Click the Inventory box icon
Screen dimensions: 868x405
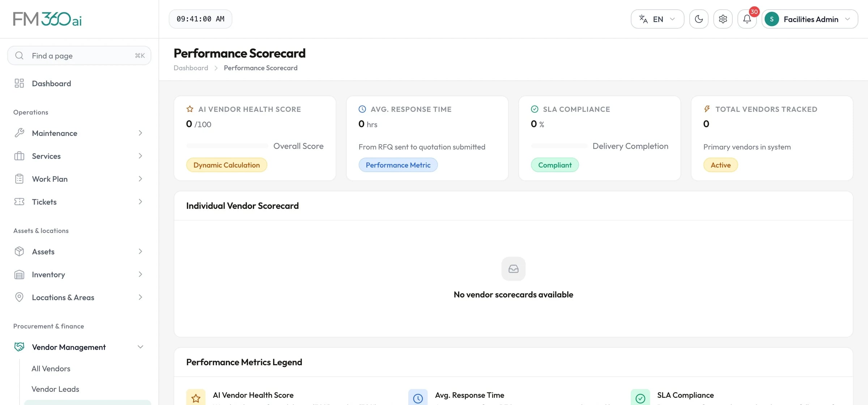(19, 274)
